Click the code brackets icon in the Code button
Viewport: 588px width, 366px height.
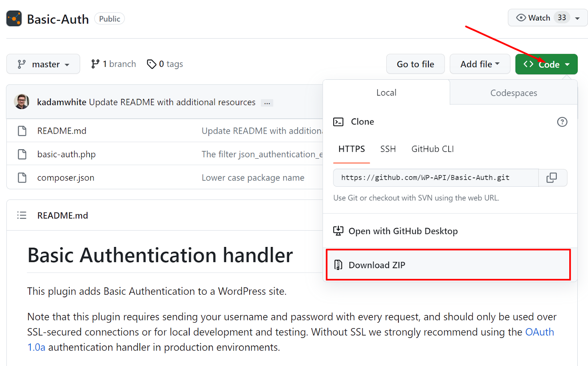tap(528, 64)
